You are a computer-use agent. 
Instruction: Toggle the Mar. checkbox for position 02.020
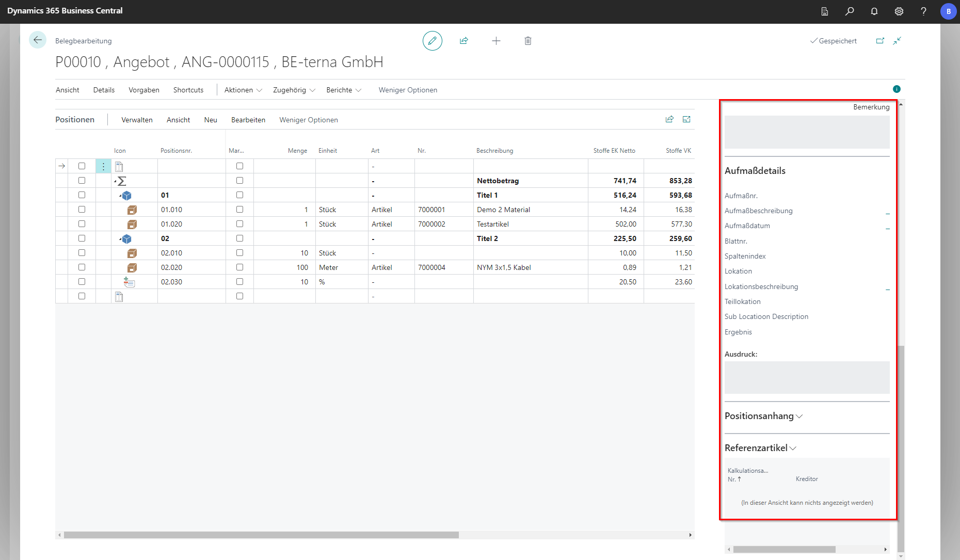(x=239, y=267)
